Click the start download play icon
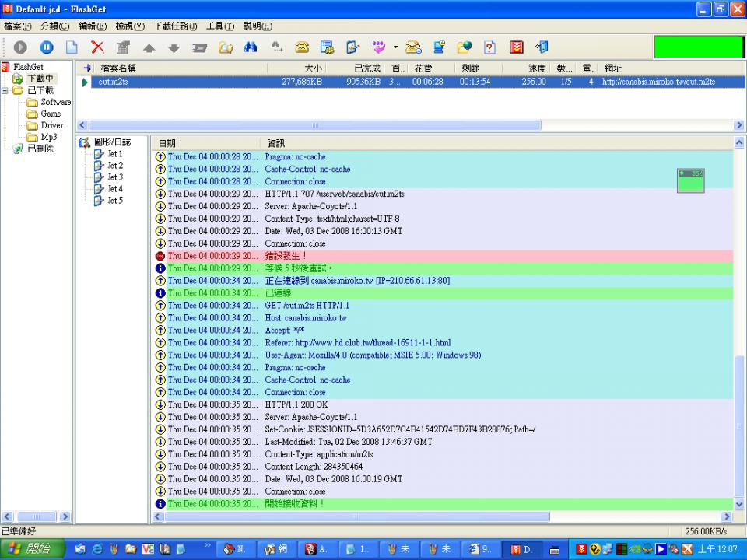This screenshot has width=747, height=560. (20, 47)
